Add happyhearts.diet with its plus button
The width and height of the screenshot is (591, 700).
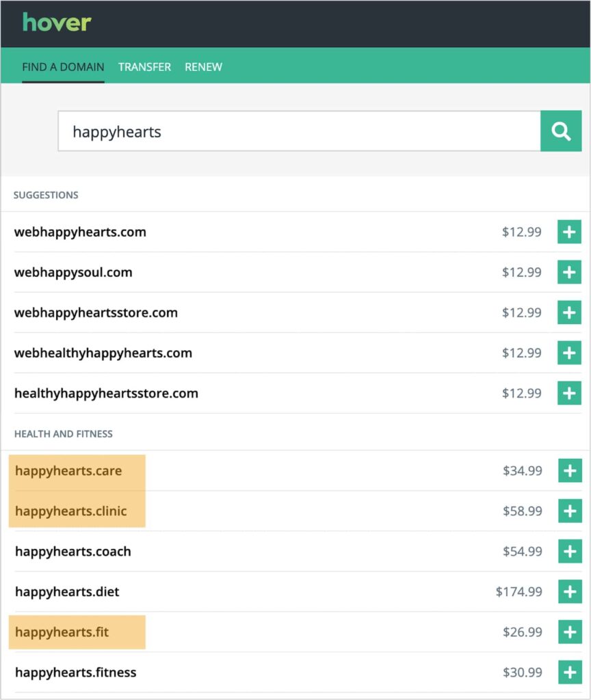click(570, 591)
